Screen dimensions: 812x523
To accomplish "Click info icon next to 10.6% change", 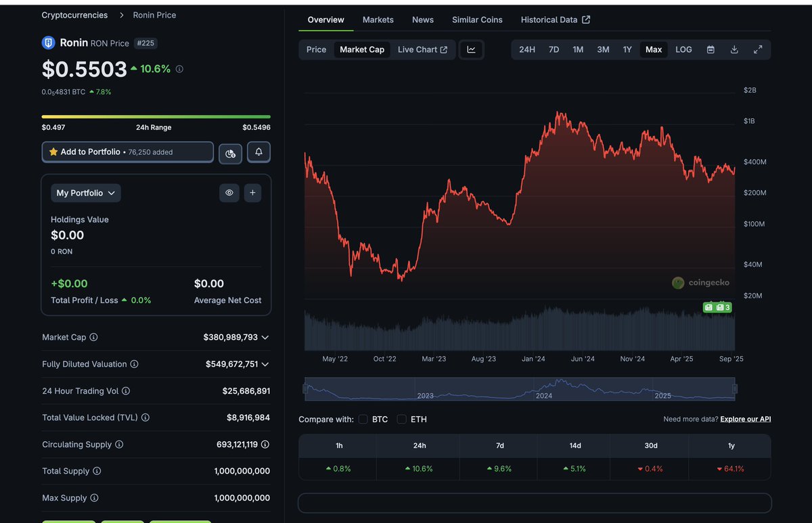I will [179, 69].
